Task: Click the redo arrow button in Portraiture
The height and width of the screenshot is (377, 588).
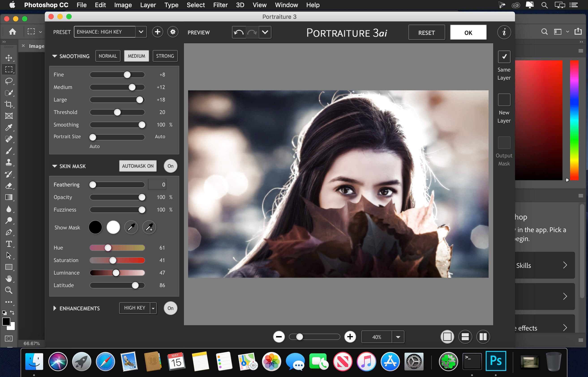Action: point(252,32)
